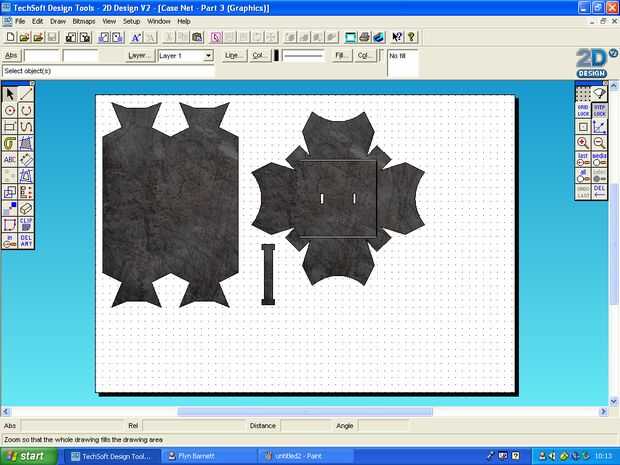Switch to Flyn Barnett taskbar item
Image resolution: width=620 pixels, height=465 pixels.
click(x=209, y=456)
